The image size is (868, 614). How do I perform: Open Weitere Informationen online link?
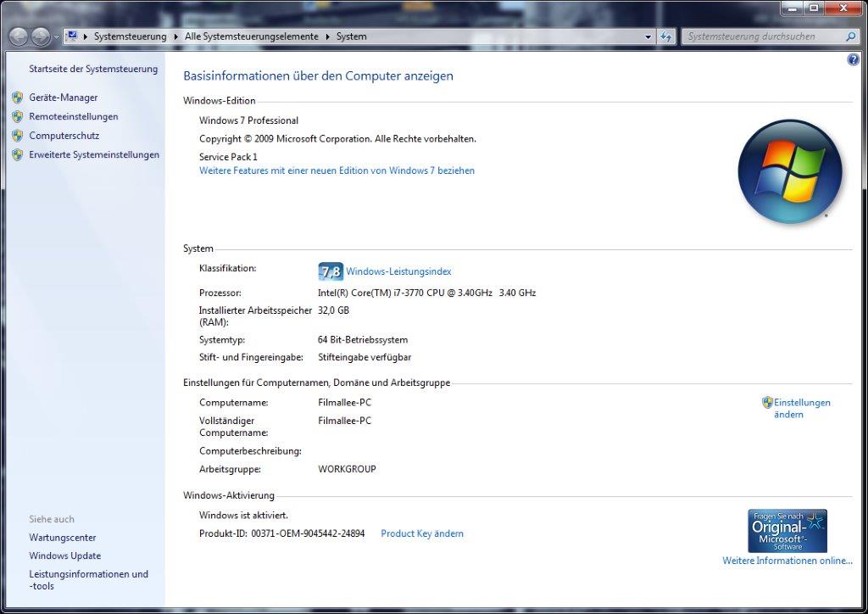tap(787, 561)
